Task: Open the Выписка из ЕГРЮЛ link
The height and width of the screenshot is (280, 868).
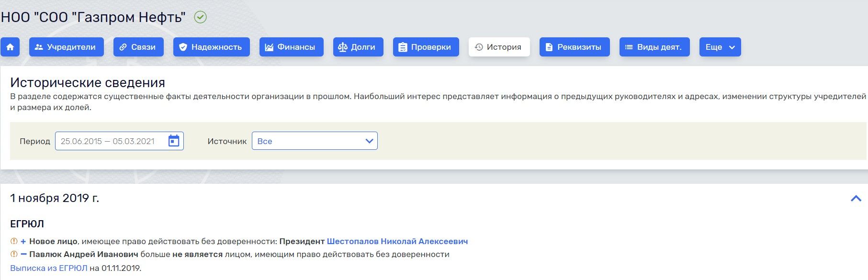Action: (x=49, y=268)
